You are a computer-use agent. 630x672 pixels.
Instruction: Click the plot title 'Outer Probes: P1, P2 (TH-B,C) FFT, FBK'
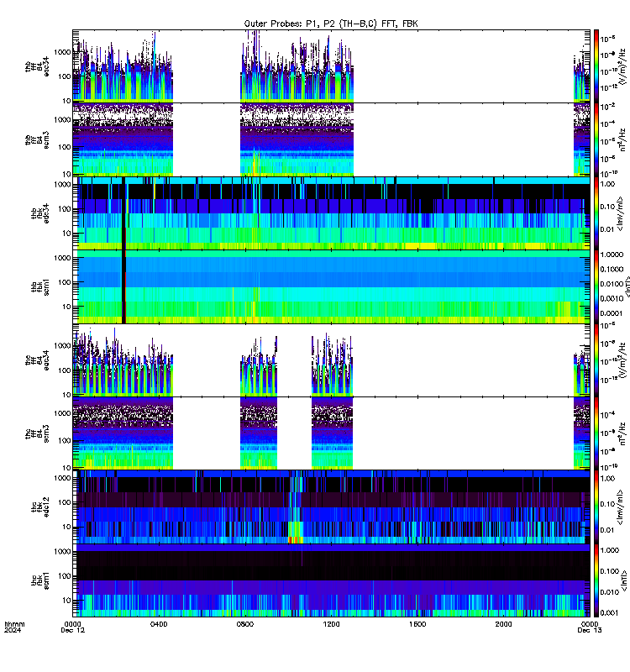click(x=331, y=24)
